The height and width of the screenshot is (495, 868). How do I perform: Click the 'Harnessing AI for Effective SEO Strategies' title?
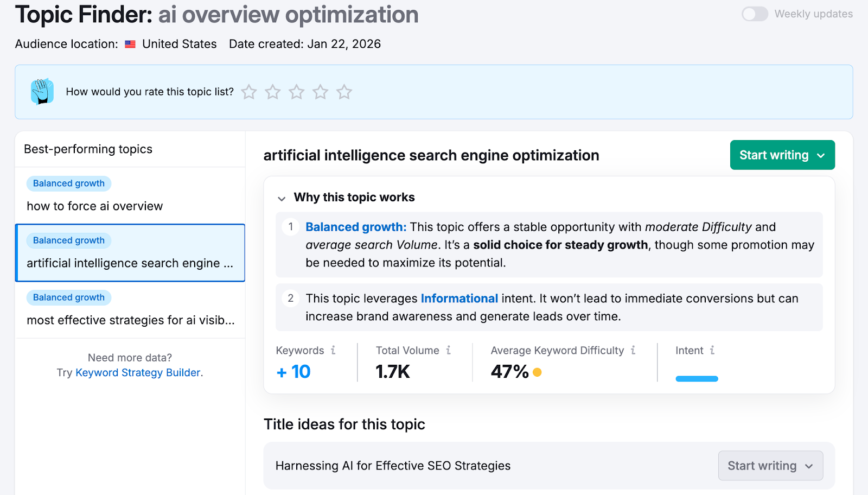(x=393, y=465)
